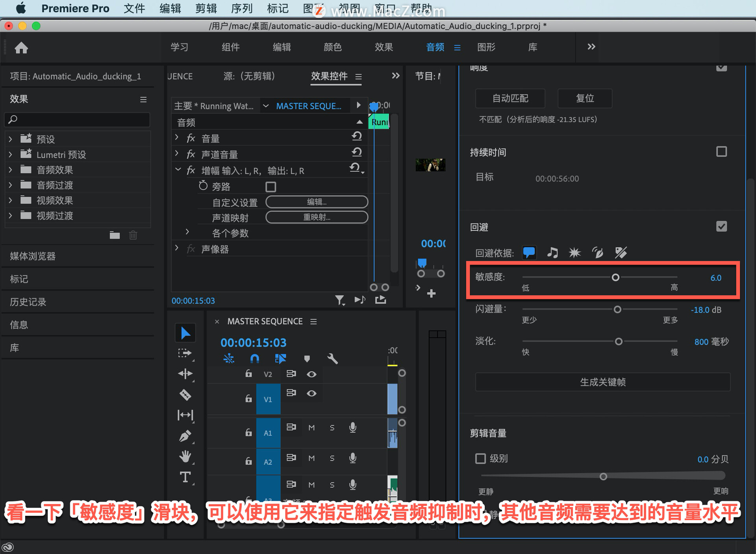Screen dimensions: 756x554
Task: Click the Effects panel search field
Action: (x=77, y=119)
